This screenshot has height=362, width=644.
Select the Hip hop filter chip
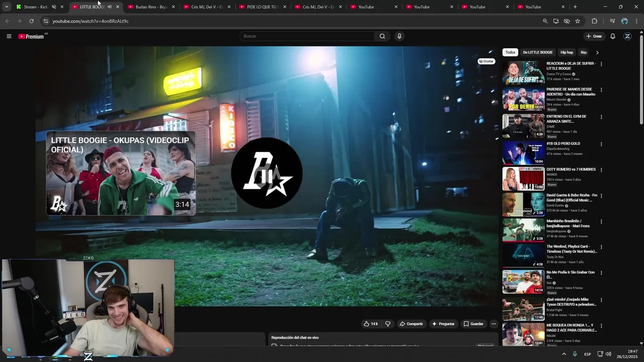[x=567, y=52]
